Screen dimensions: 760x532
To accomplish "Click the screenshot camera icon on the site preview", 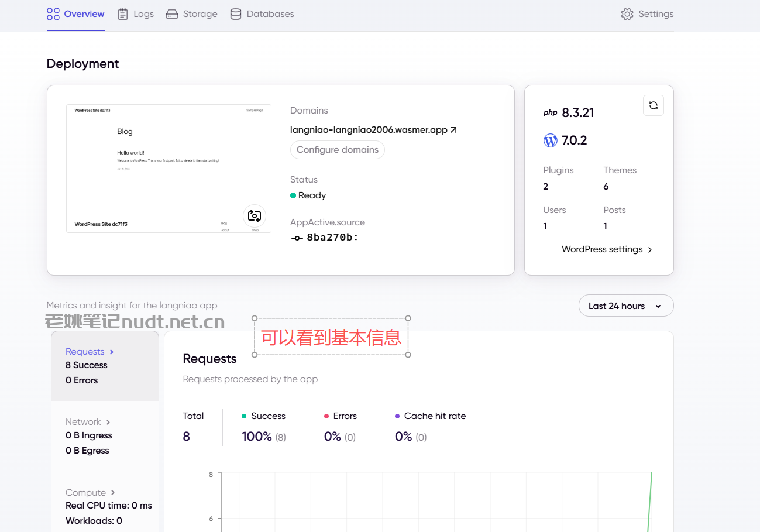I will tap(255, 216).
